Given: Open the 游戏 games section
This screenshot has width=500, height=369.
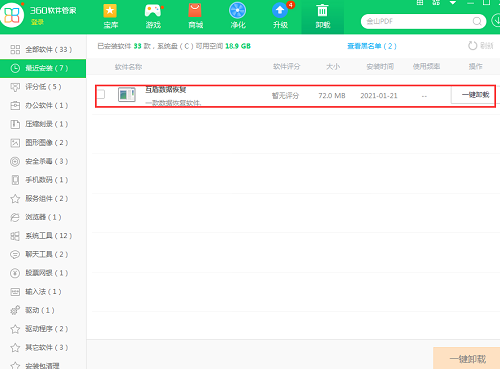Looking at the screenshot, I should pos(153,16).
